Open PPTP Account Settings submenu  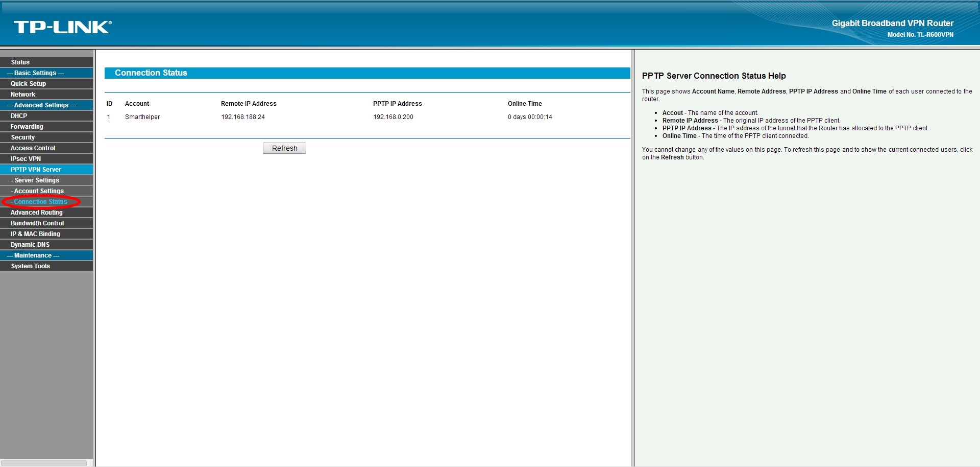(x=46, y=191)
